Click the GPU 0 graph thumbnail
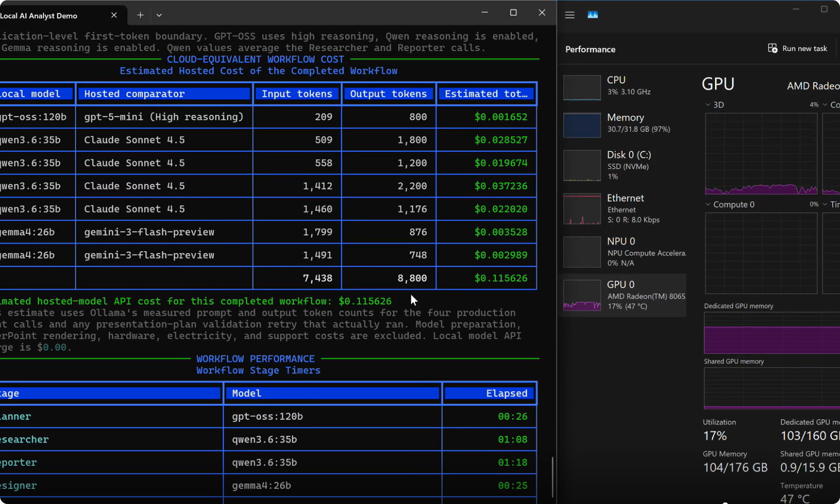 point(582,295)
